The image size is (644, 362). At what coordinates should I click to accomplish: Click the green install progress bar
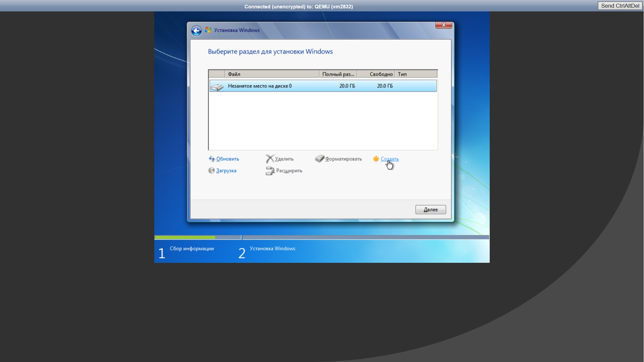[185, 237]
